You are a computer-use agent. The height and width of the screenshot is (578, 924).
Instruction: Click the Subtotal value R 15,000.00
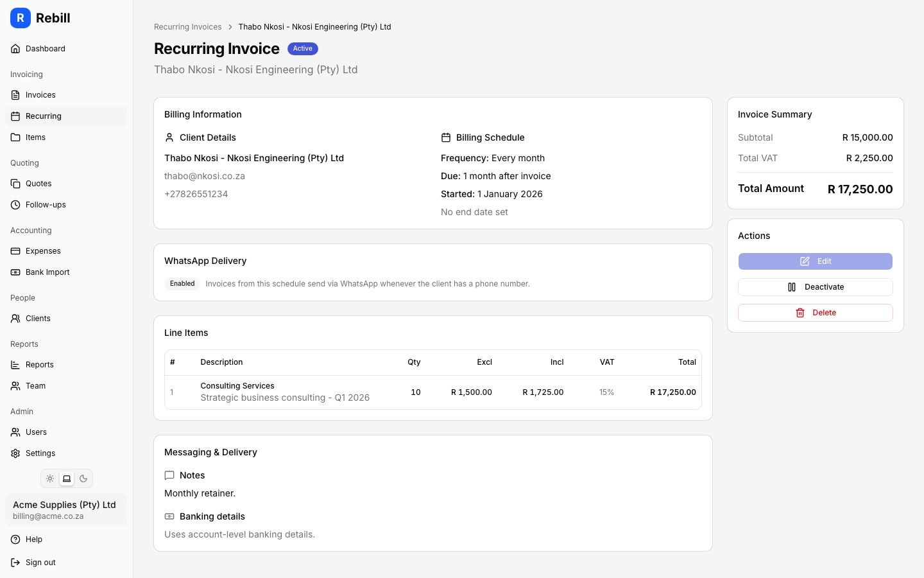click(868, 137)
